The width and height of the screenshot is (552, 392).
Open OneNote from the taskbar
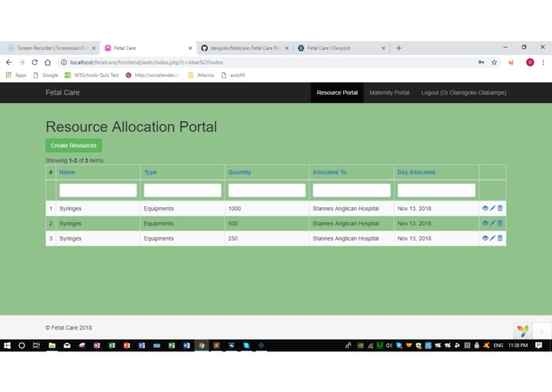pos(97,345)
